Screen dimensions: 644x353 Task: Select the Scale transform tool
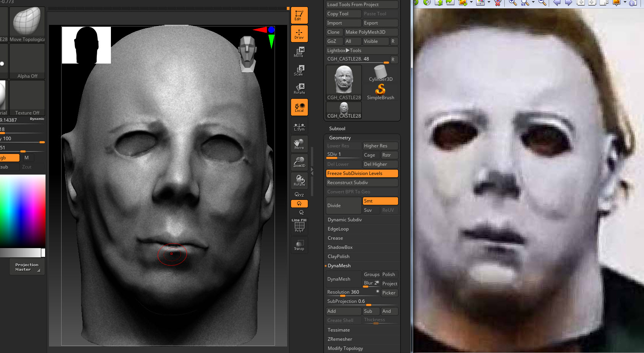pos(299,70)
